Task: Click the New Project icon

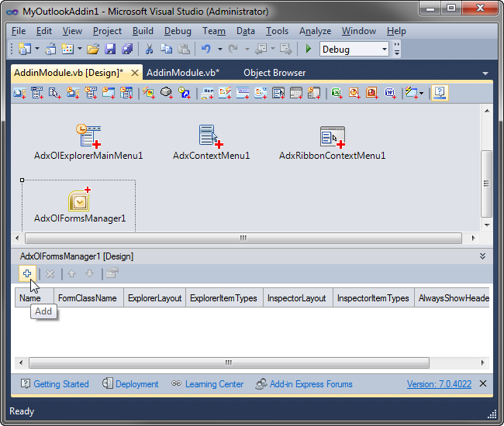Action: tap(25, 50)
